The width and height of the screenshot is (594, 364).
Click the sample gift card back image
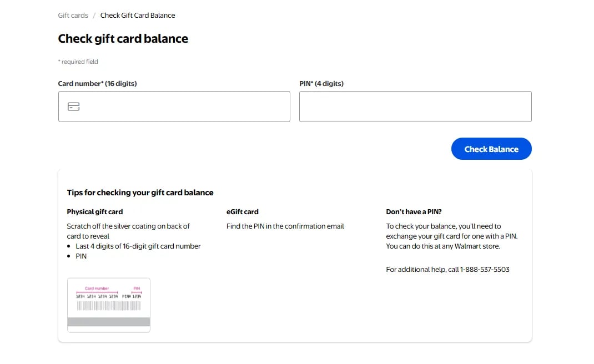pyautogui.click(x=109, y=305)
